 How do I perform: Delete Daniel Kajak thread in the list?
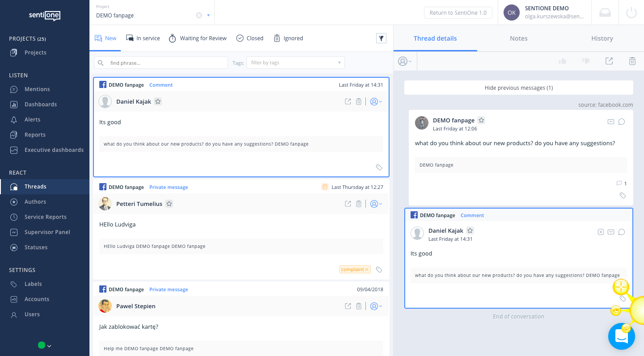359,102
